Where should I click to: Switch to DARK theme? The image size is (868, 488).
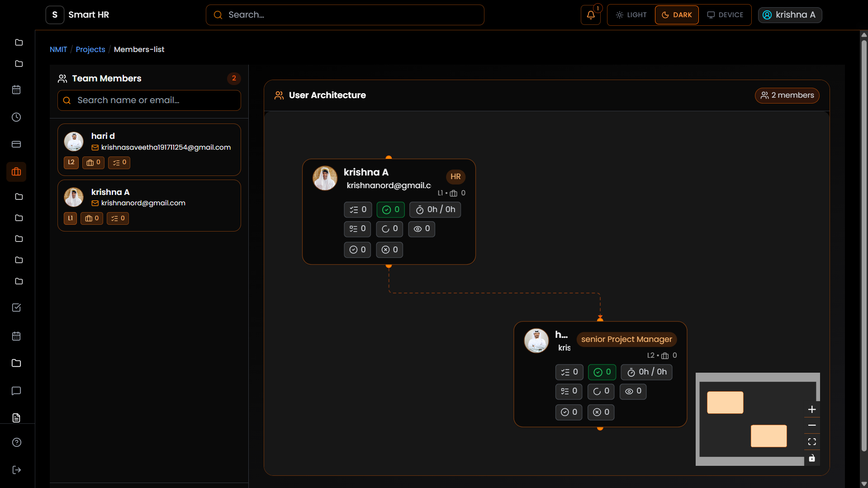click(x=677, y=15)
